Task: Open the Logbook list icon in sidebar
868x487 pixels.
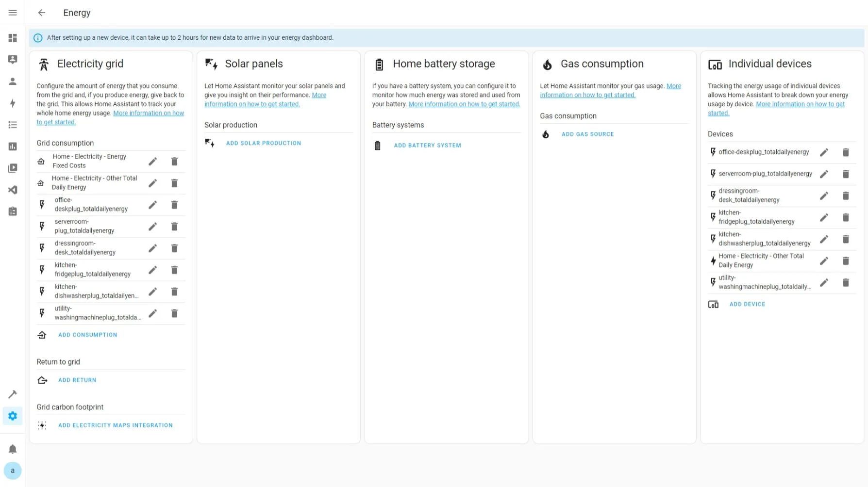Action: [13, 125]
